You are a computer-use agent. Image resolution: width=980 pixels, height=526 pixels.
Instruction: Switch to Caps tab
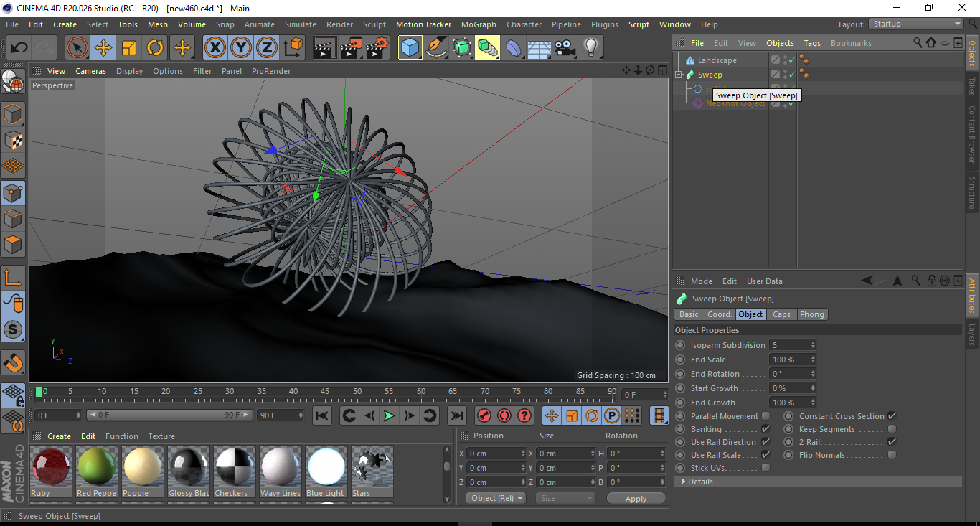(781, 314)
